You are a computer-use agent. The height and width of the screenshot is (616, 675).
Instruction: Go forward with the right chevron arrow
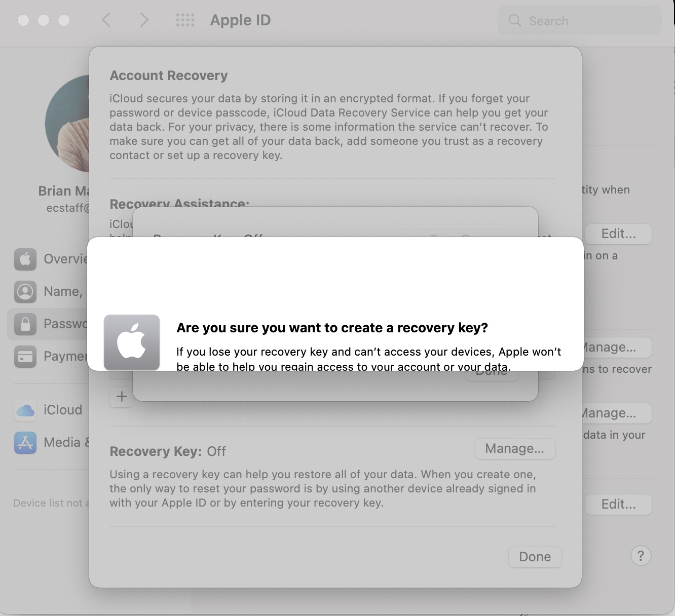click(144, 20)
